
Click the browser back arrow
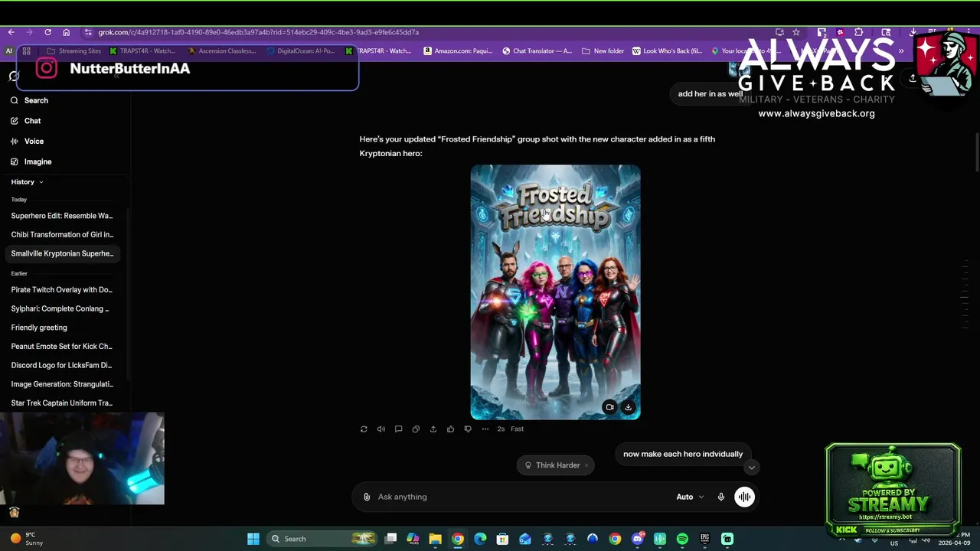[x=11, y=32]
